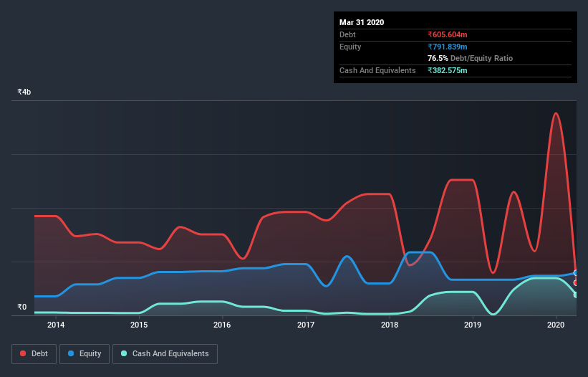Image resolution: width=588 pixels, height=377 pixels.
Task: Click the ₹4b y-axis label
Action: 24,92
